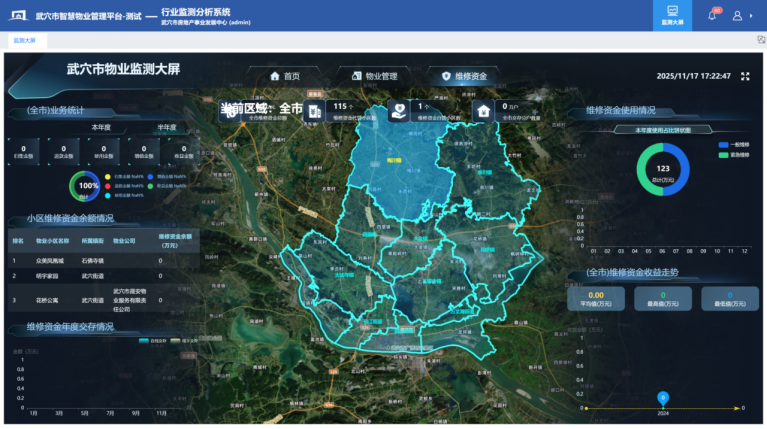Viewport: 767px width, 429px height.
Task: Click the 维修资金 shield icon
Action: [446, 76]
